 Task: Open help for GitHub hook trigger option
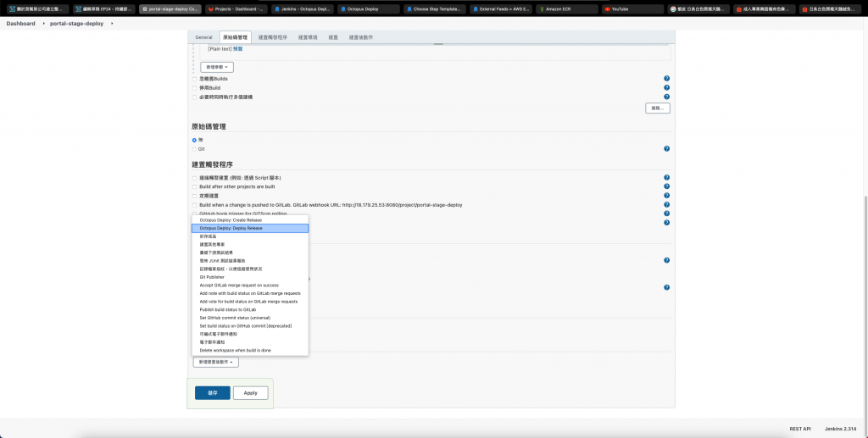pyautogui.click(x=666, y=213)
